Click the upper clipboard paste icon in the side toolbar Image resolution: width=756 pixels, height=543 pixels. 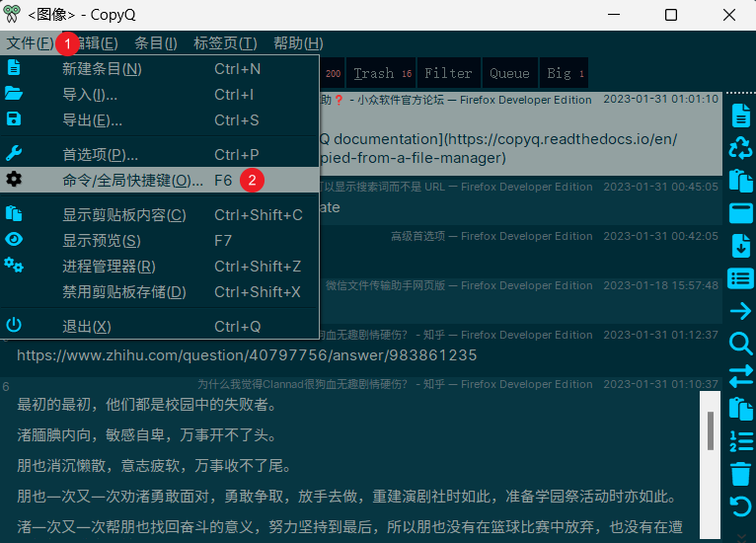740,181
